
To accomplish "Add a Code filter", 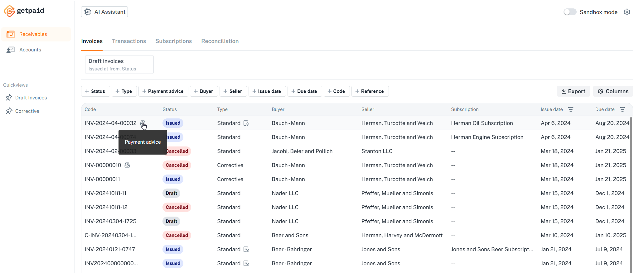I will [337, 91].
